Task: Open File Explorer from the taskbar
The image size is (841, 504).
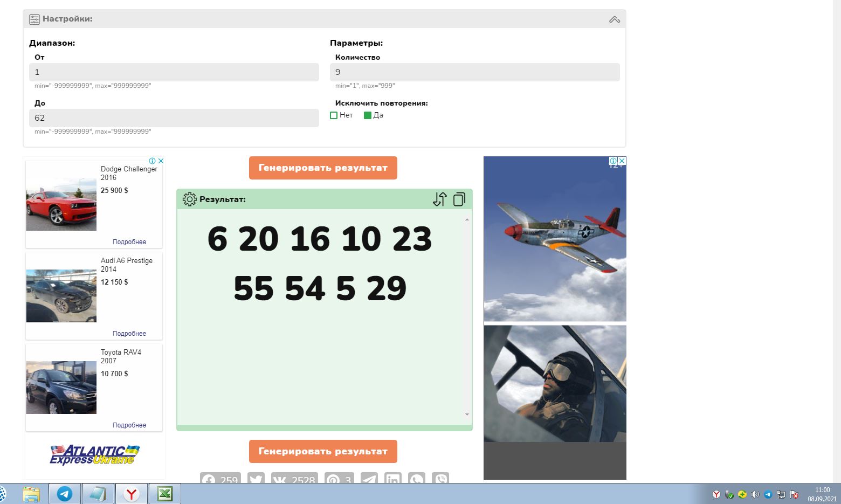Action: click(x=31, y=494)
